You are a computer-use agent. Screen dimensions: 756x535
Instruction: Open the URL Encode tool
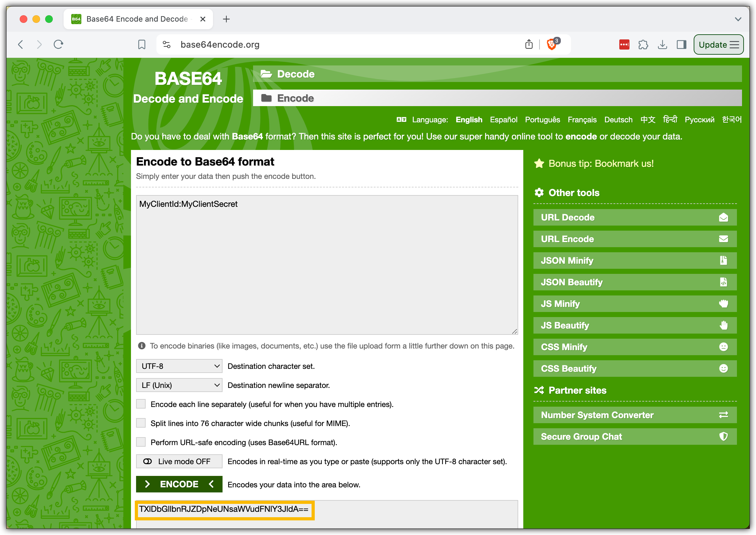coord(635,239)
